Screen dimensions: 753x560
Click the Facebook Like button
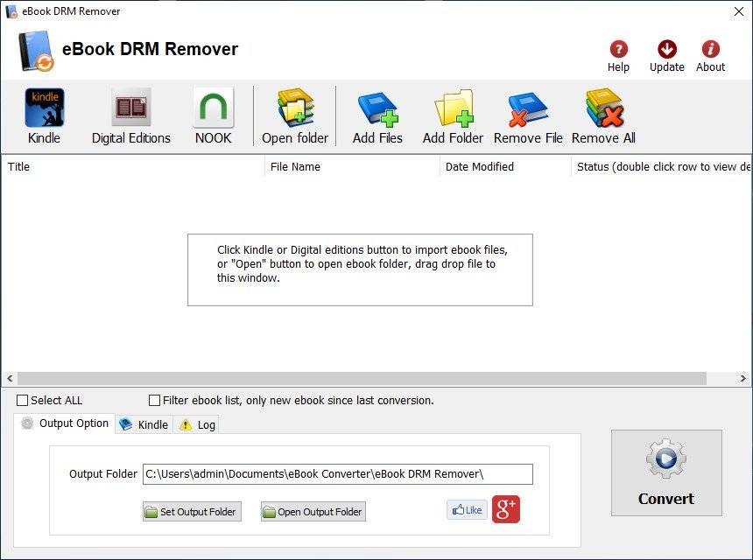click(467, 509)
